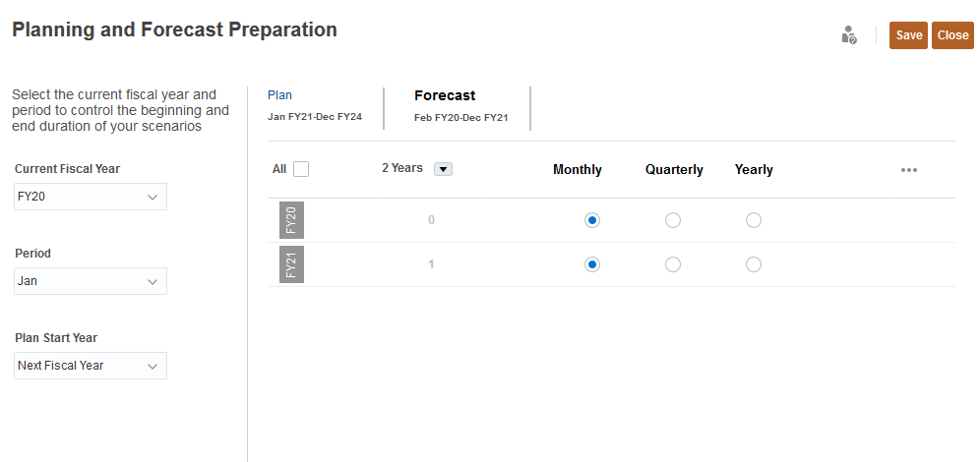
Task: Click the FY20 year row label
Action: click(x=291, y=220)
